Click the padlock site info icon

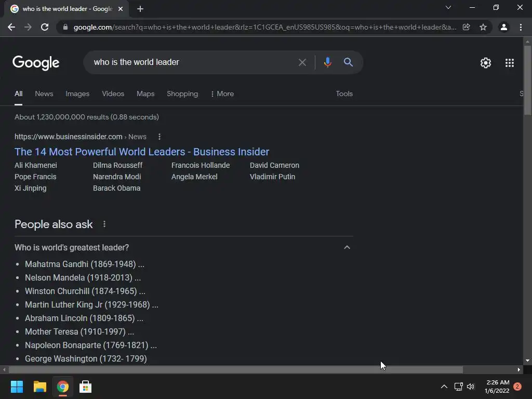coord(65,27)
